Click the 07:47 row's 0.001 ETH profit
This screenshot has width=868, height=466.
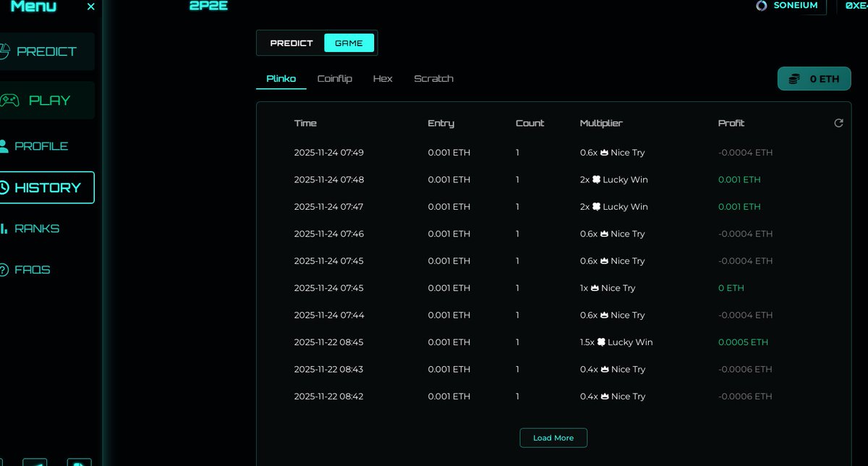tap(739, 207)
